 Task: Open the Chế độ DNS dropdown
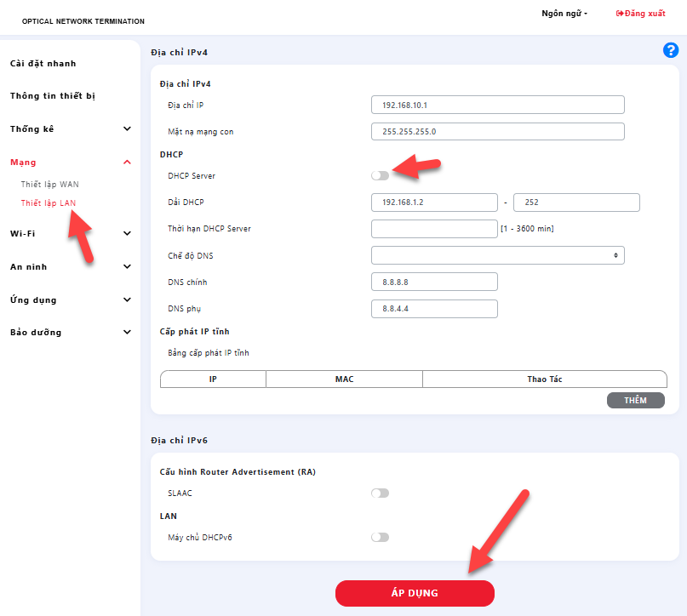tap(497, 255)
